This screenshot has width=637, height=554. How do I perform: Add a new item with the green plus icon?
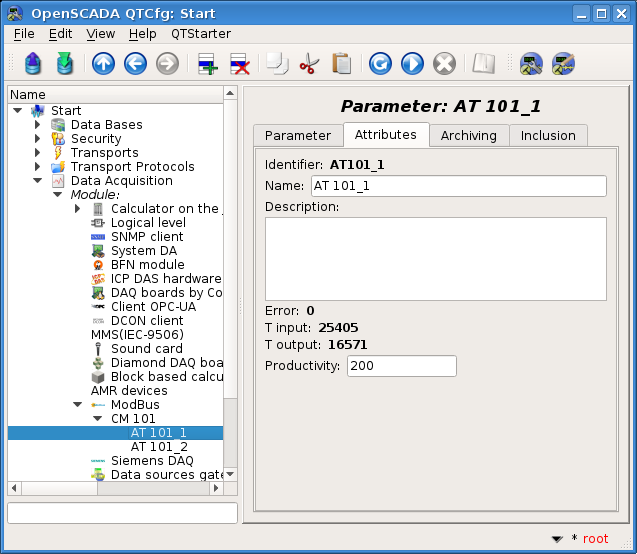point(208,64)
